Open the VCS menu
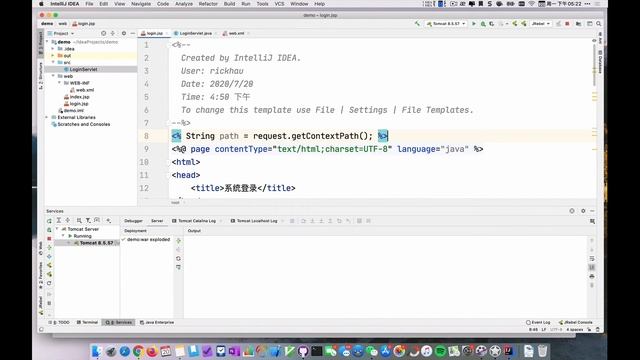Image resolution: width=640 pixels, height=360 pixels. tap(279, 4)
